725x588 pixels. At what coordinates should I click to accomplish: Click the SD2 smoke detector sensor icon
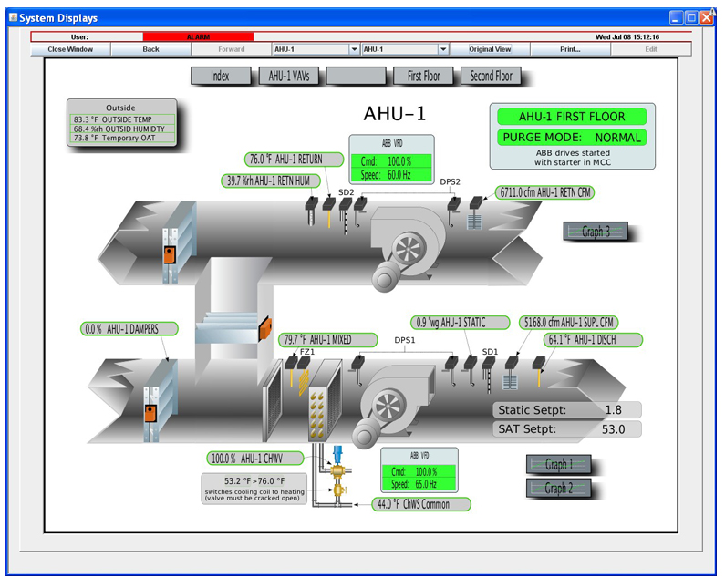coord(346,210)
